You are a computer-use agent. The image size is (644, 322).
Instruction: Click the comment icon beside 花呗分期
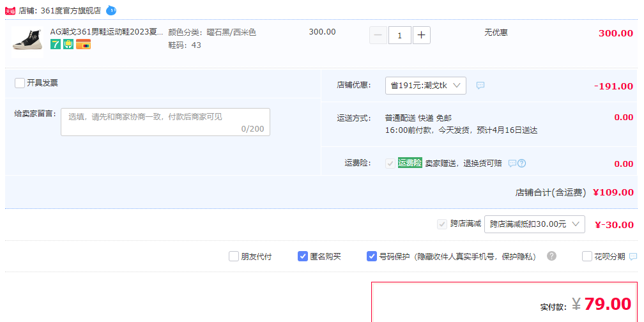(x=633, y=257)
